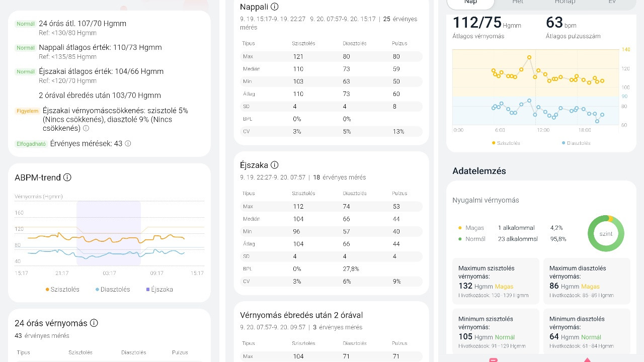This screenshot has height=362, width=644.
Task: Click Szisztolés legend under the daily chart
Action: click(x=506, y=143)
